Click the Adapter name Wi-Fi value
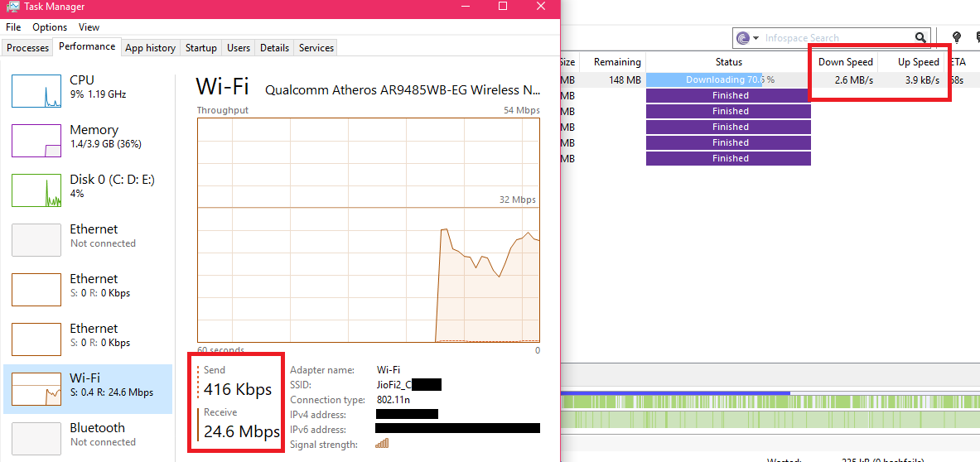The image size is (980, 462). point(388,369)
